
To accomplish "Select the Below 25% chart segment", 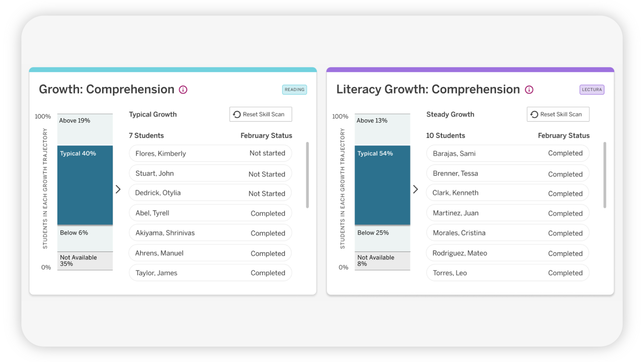I will (382, 238).
